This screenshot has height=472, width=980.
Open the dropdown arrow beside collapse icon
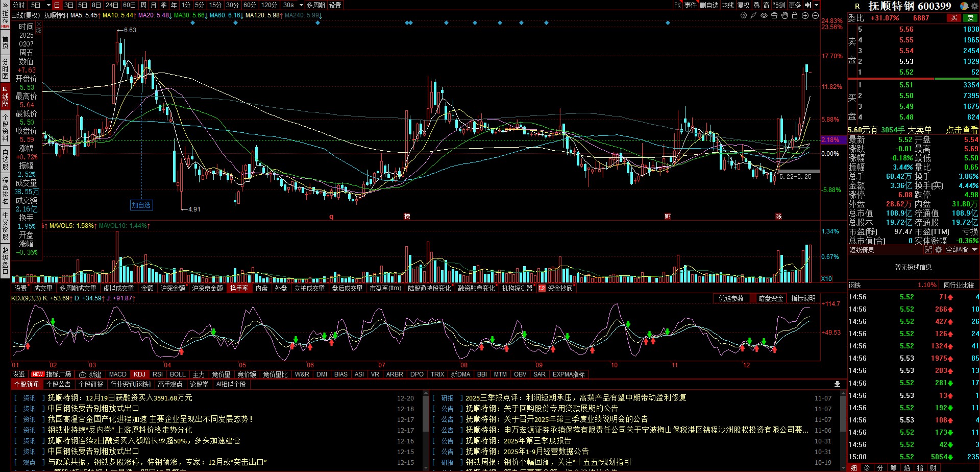[816, 5]
